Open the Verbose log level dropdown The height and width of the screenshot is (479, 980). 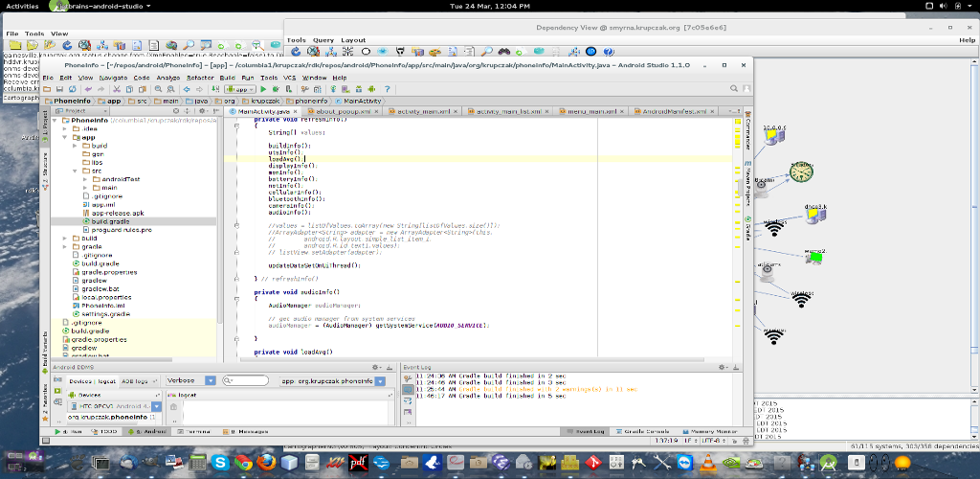(188, 380)
